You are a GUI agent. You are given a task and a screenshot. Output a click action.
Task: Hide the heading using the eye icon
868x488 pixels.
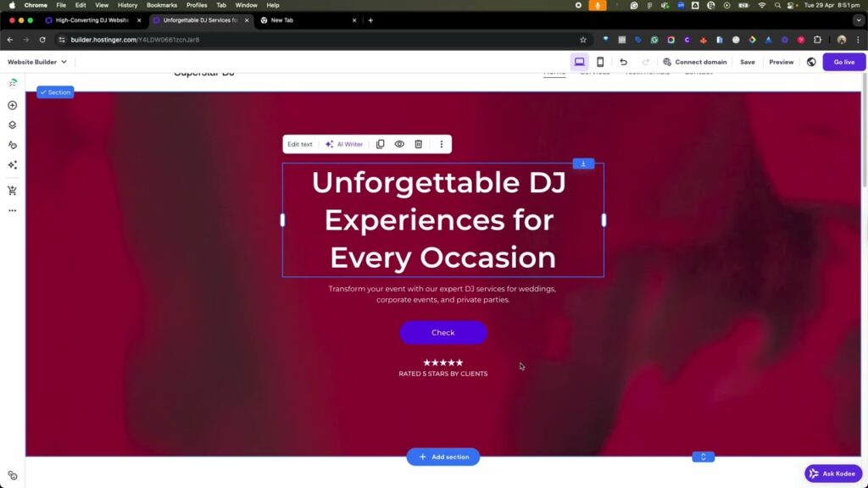pos(399,144)
